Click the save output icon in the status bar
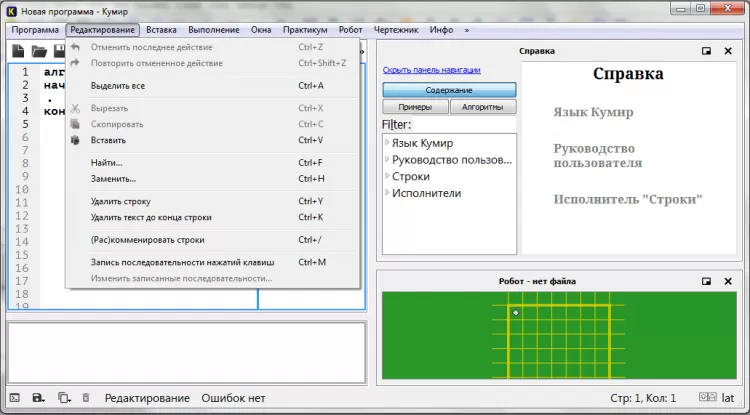 39,398
